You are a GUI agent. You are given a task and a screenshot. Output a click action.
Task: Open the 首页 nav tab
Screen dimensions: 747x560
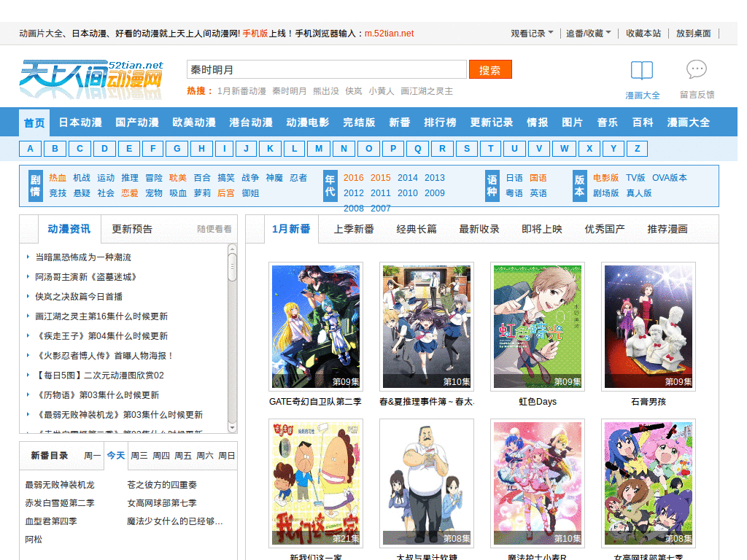pyautogui.click(x=34, y=122)
